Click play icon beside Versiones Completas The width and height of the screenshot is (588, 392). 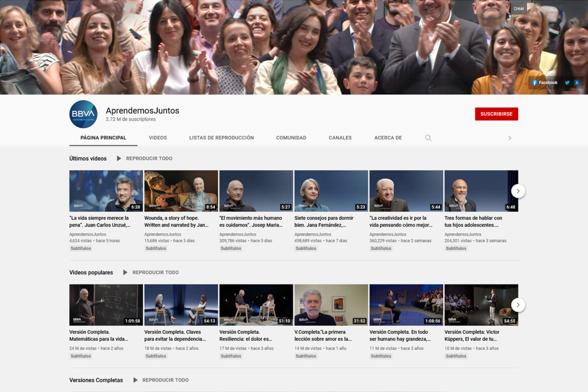[135, 380]
